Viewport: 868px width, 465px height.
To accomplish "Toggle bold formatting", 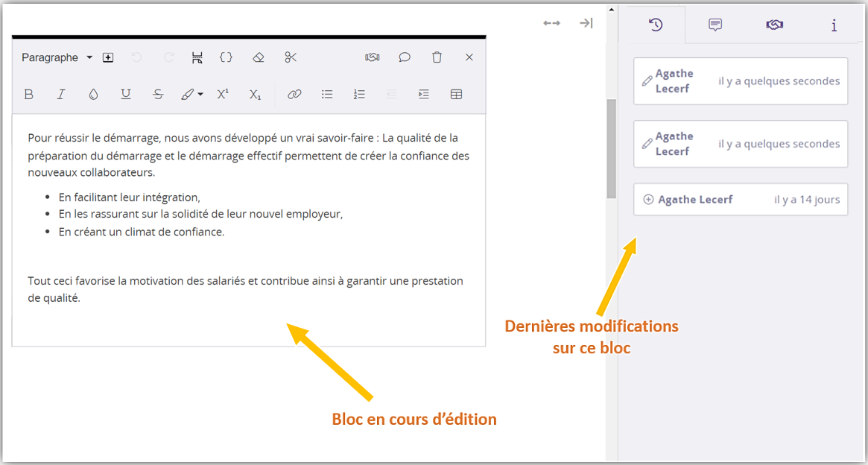I will pos(29,94).
